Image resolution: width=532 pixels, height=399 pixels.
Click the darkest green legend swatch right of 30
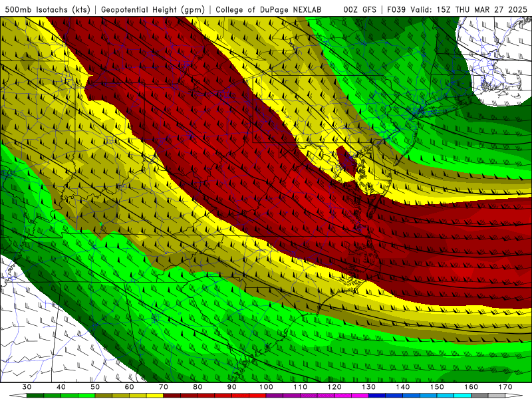(35, 396)
